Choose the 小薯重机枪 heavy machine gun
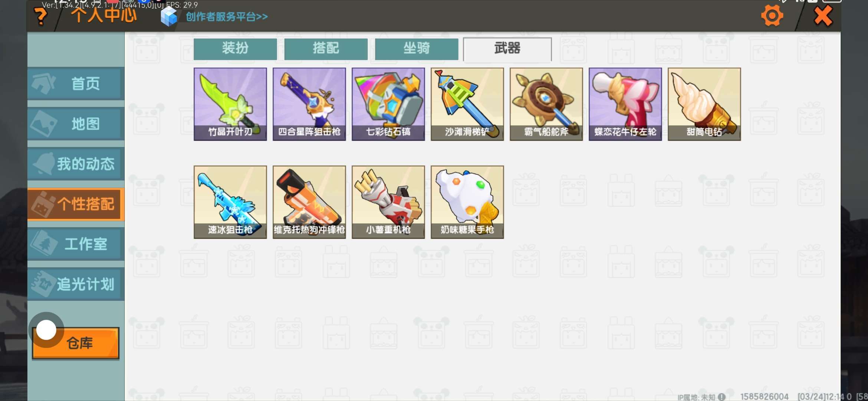The width and height of the screenshot is (868, 401). click(388, 202)
